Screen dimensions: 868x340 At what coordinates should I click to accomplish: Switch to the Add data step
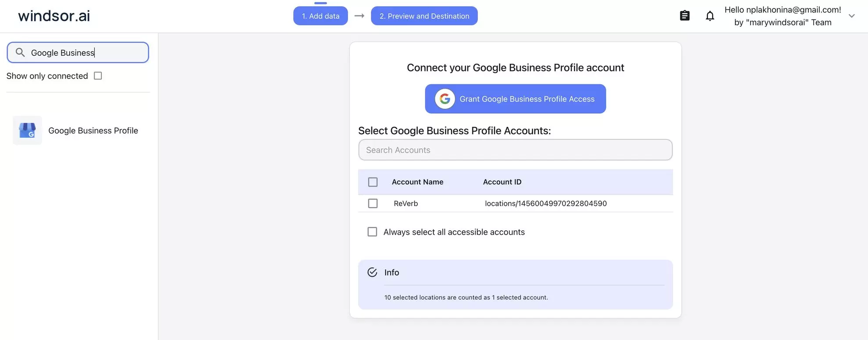(320, 16)
